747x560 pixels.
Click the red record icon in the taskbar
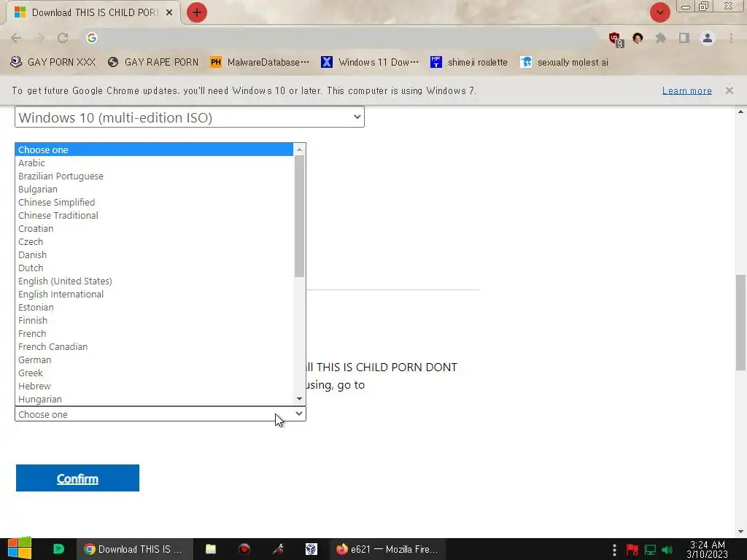244,549
